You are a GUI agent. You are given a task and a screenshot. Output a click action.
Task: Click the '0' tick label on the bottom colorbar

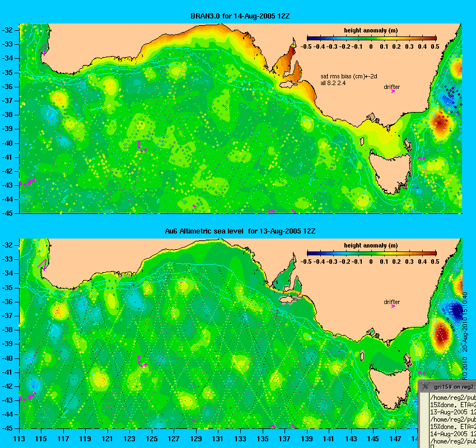371,262
